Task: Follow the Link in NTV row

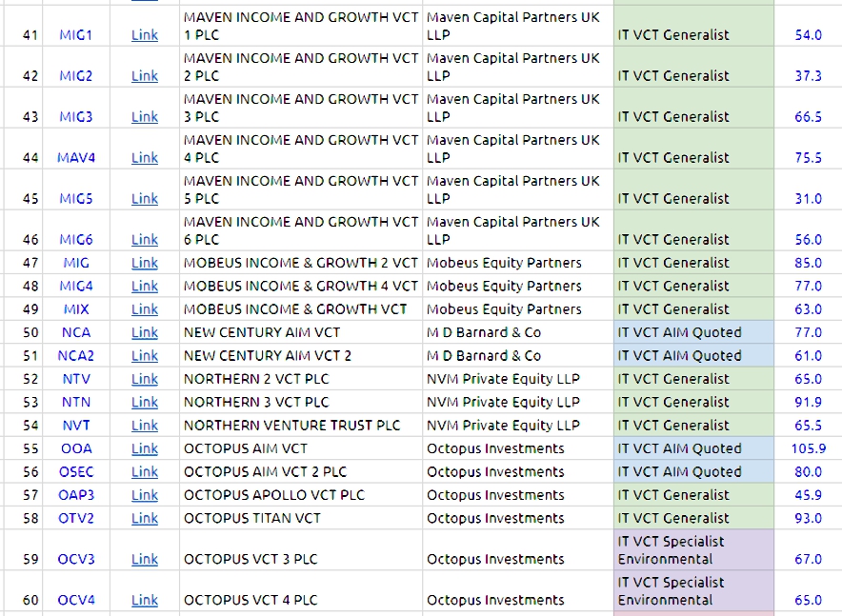Action: [145, 379]
